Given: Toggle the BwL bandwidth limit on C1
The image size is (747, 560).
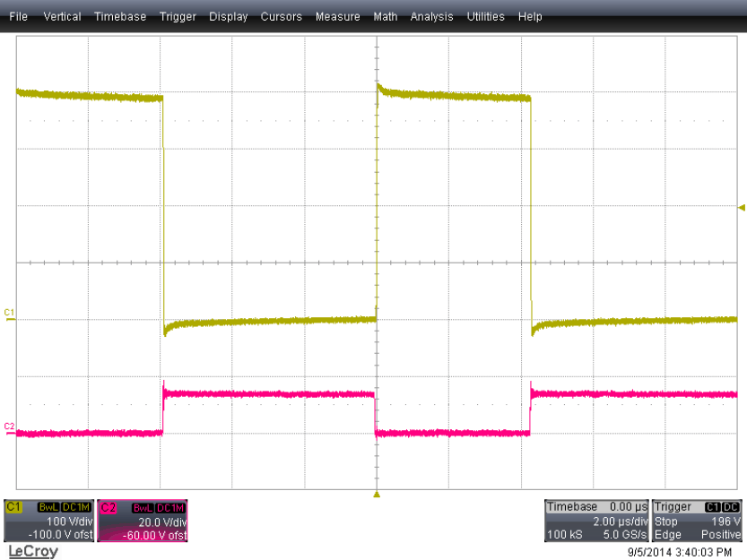Looking at the screenshot, I should [x=47, y=507].
